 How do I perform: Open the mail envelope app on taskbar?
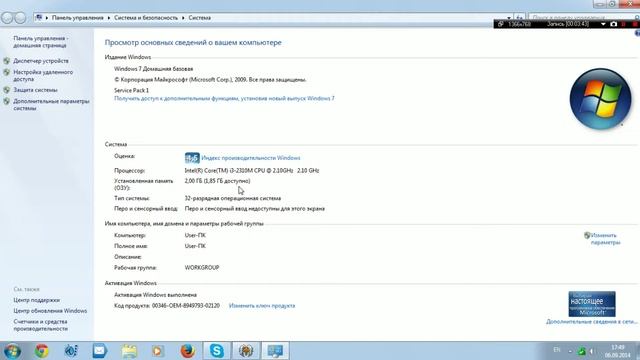[100, 351]
